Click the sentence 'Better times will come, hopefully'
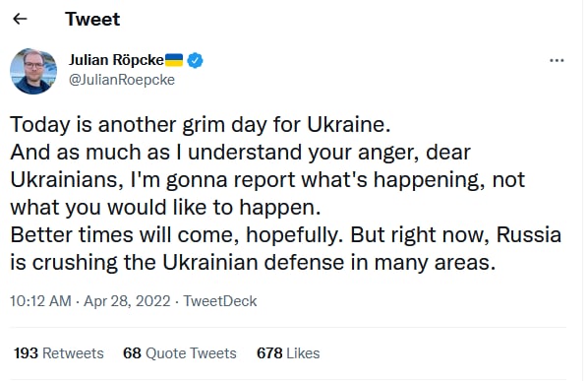This screenshot has width=588, height=381. pos(176,235)
